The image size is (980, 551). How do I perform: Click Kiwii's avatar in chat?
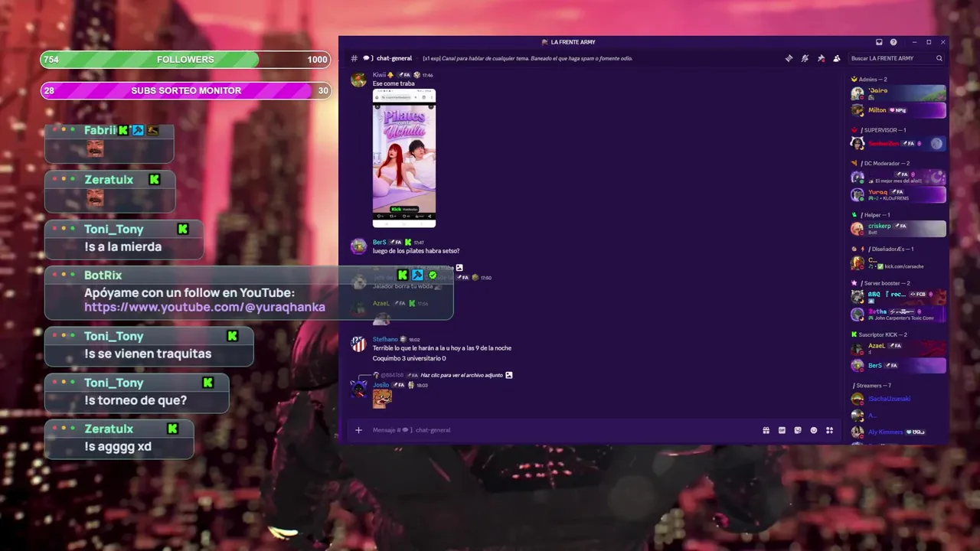358,79
